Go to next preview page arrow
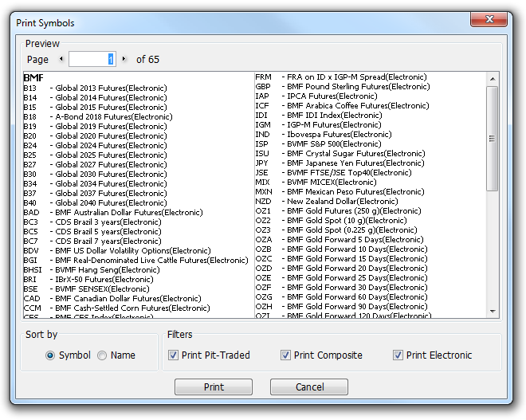Screen dimensions: 526x420 point(124,59)
